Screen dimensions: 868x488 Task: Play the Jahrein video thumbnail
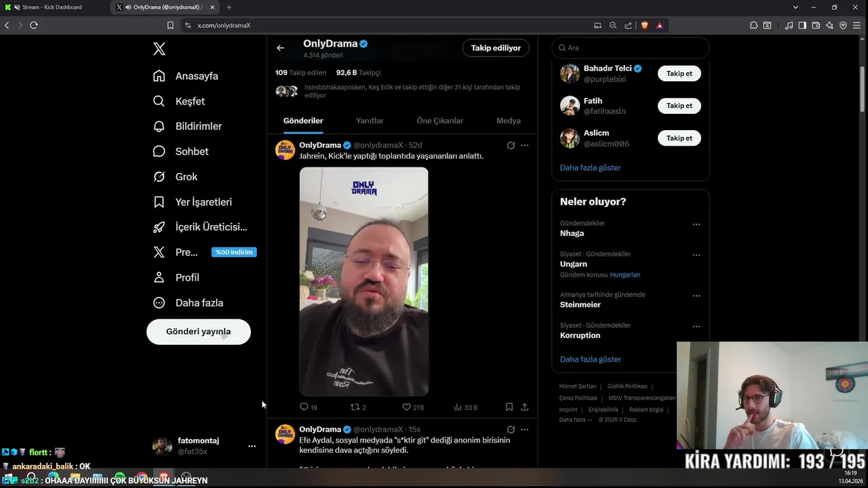click(364, 281)
